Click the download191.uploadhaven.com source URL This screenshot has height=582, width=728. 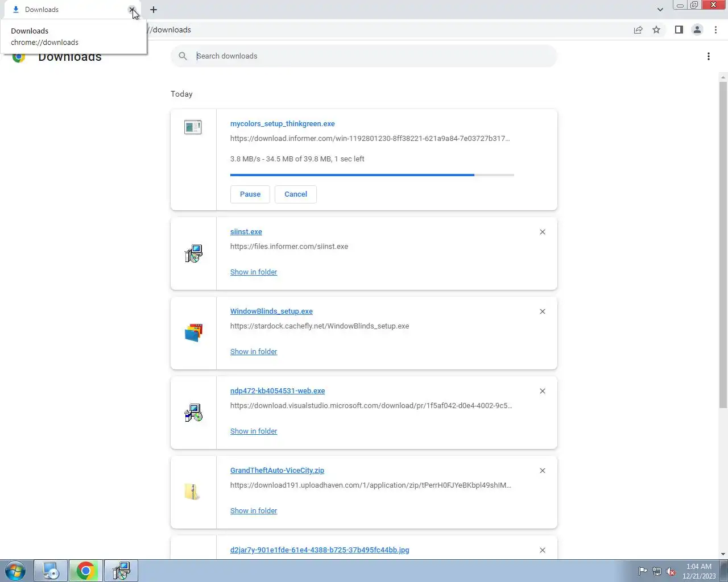click(371, 485)
